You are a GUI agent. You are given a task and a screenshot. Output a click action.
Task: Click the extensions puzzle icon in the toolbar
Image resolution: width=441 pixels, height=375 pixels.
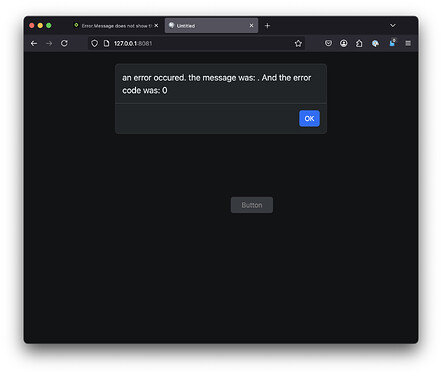pos(359,43)
